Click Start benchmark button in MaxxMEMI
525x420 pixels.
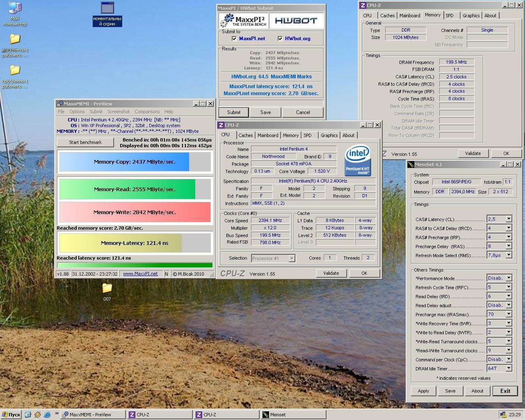tap(85, 142)
